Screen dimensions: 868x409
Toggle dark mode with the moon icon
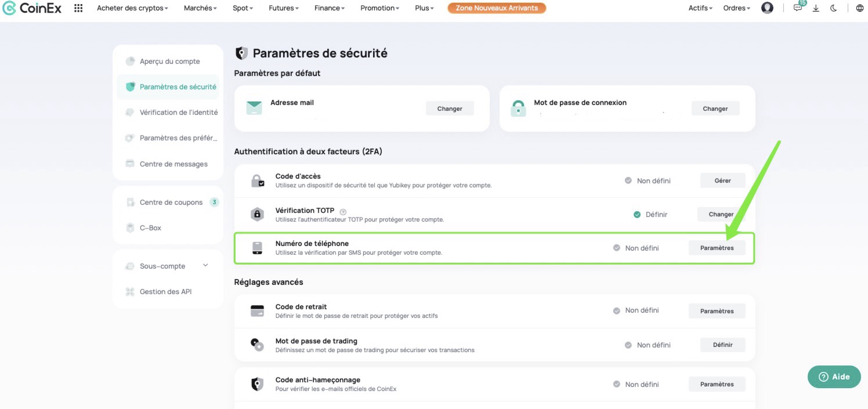tap(833, 8)
